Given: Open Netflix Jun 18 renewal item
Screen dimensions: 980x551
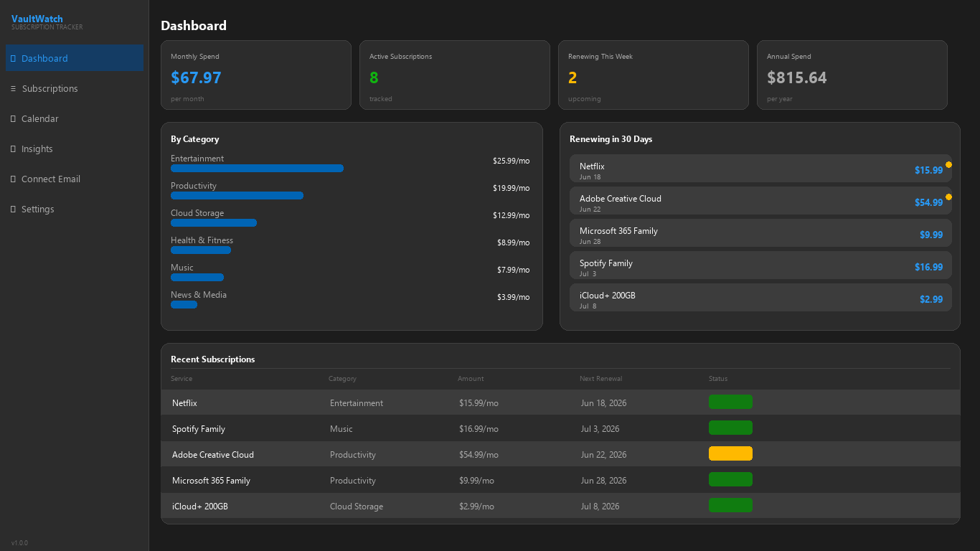Looking at the screenshot, I should pyautogui.click(x=760, y=170).
